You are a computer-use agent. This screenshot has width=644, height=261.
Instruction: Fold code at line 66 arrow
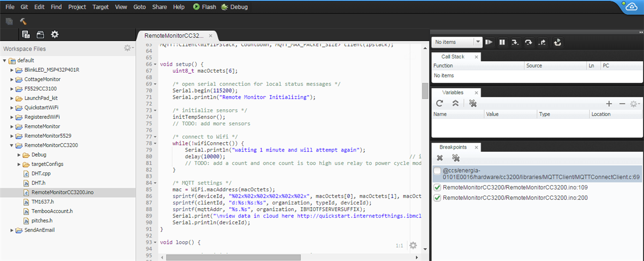[x=156, y=64]
